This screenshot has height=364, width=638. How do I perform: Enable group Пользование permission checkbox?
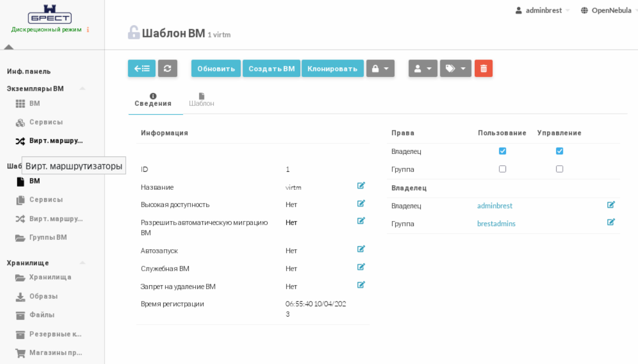(502, 169)
